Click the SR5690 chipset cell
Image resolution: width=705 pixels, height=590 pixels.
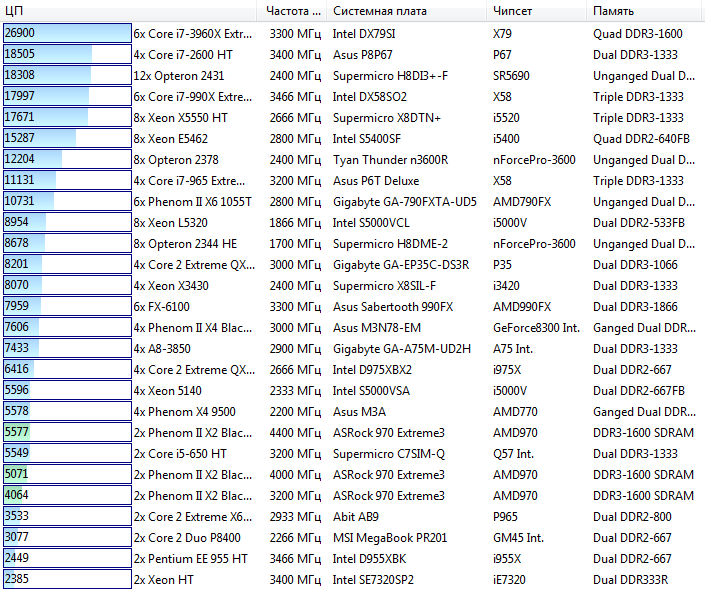coord(511,76)
